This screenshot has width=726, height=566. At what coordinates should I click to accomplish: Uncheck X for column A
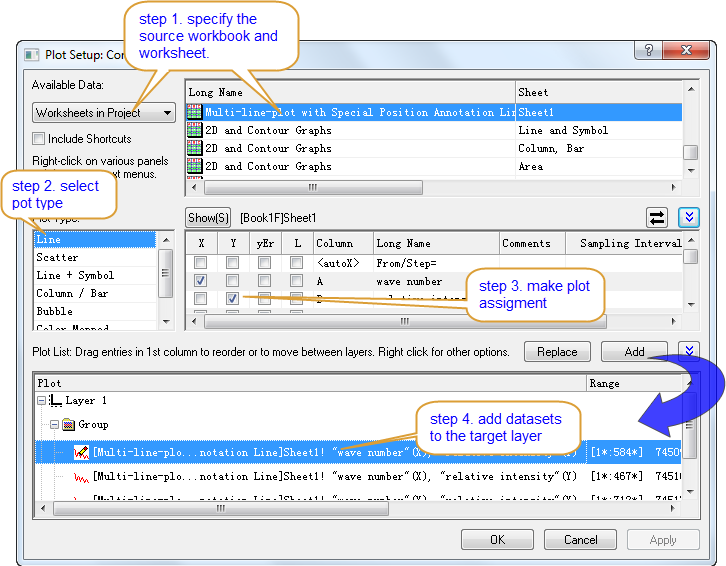click(200, 281)
